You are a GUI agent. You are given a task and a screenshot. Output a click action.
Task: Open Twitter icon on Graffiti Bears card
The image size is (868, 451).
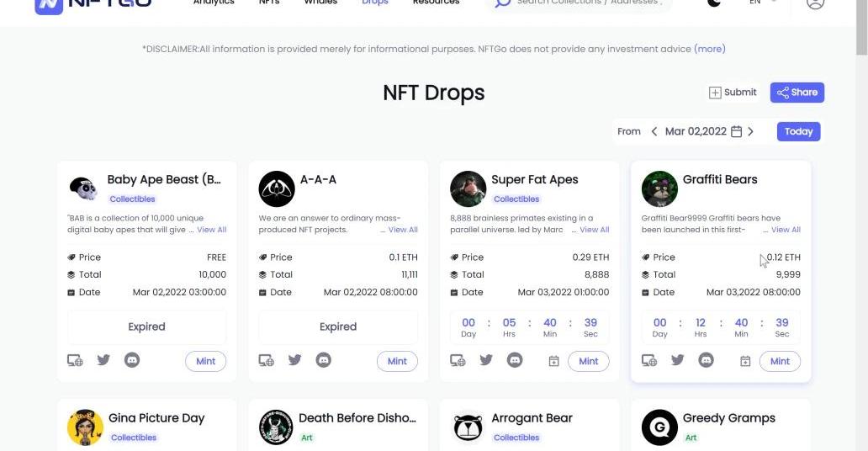click(678, 360)
